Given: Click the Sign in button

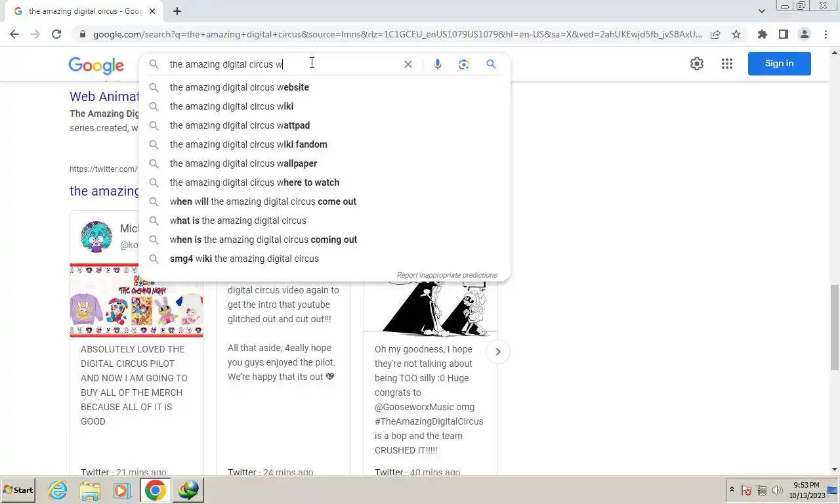Looking at the screenshot, I should [x=779, y=64].
